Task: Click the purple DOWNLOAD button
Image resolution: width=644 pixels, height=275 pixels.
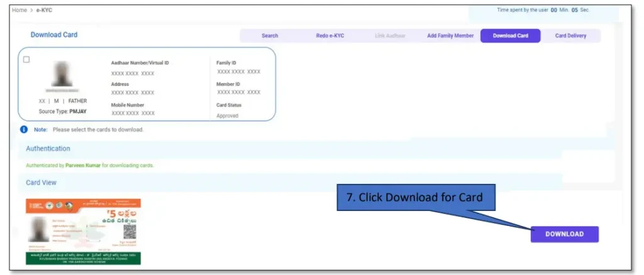Action: pyautogui.click(x=564, y=234)
